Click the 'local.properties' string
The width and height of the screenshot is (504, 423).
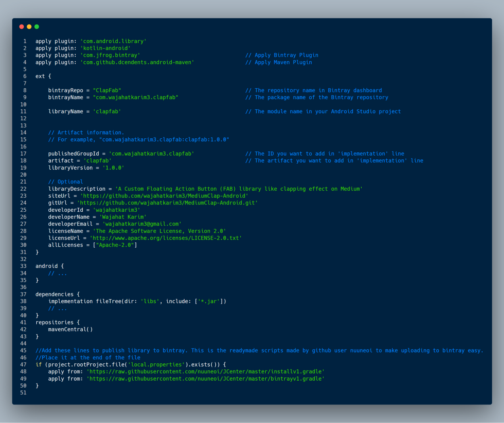pyautogui.click(x=156, y=365)
